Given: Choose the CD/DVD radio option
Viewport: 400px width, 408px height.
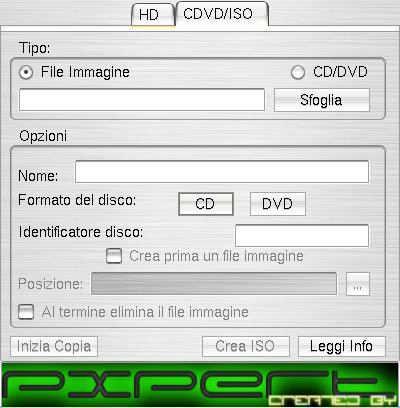Looking at the screenshot, I should [x=297, y=72].
